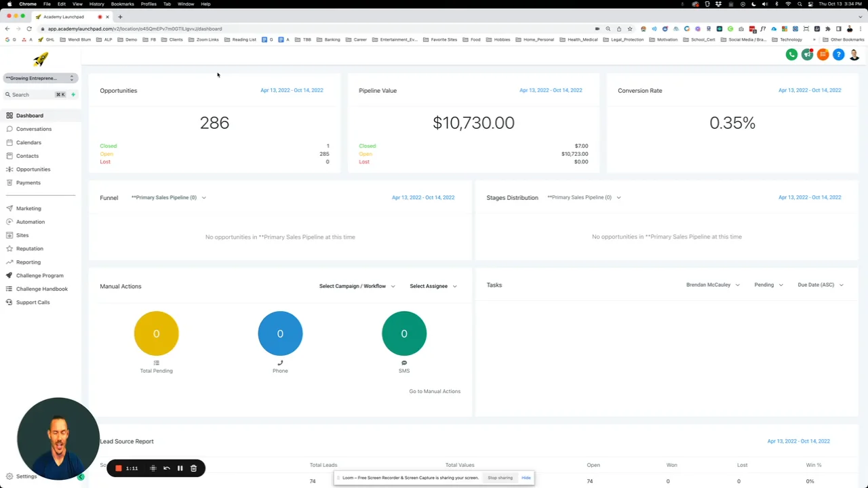Image resolution: width=868 pixels, height=488 pixels.
Task: Click the green lightning quick-action icon
Action: tap(73, 95)
